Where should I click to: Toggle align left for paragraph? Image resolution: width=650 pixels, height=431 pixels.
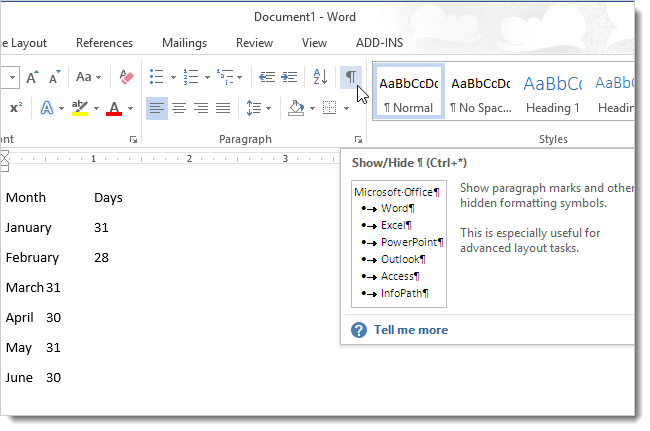click(157, 108)
